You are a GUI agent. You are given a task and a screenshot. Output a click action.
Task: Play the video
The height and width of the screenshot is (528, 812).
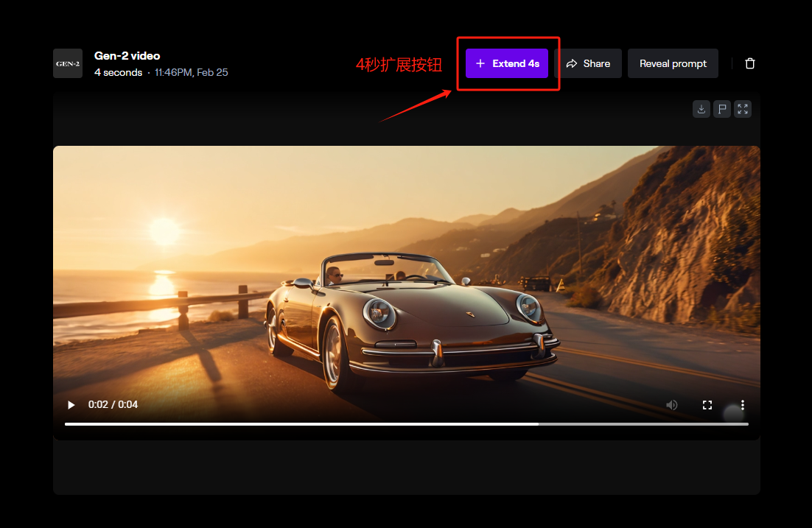tap(71, 405)
